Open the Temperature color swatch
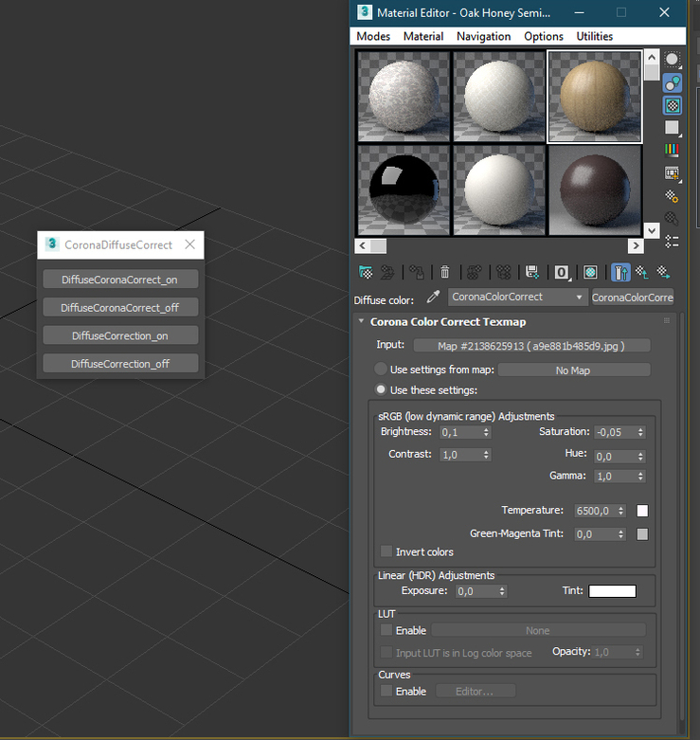The width and height of the screenshot is (700, 740). [x=642, y=511]
